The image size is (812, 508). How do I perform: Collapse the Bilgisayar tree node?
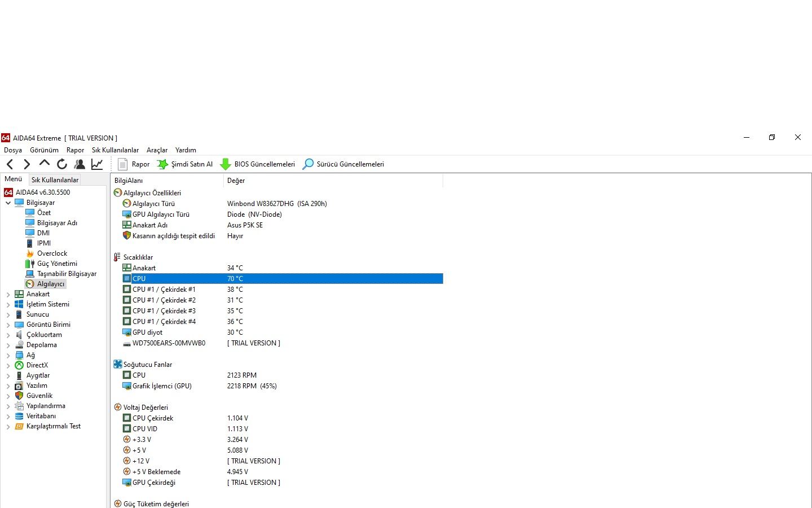[8, 203]
